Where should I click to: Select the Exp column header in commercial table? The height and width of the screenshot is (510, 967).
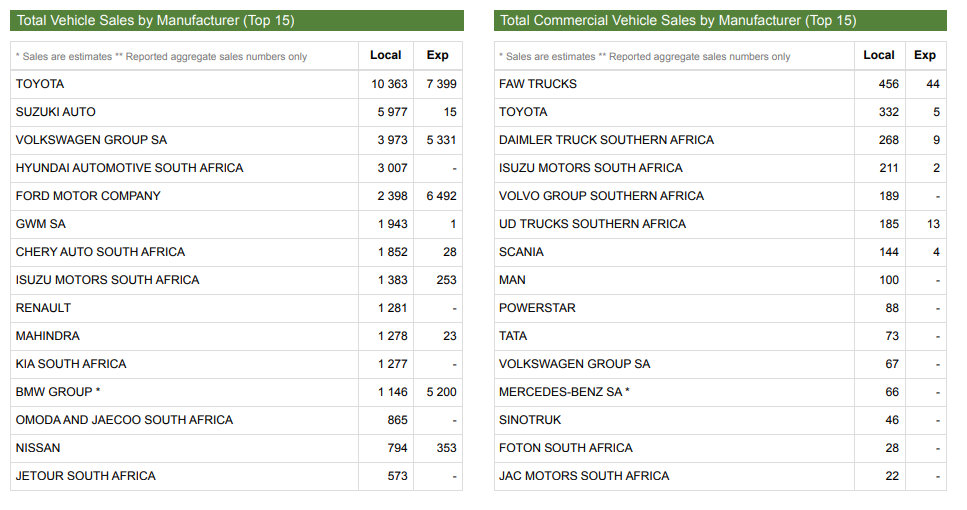pos(924,56)
